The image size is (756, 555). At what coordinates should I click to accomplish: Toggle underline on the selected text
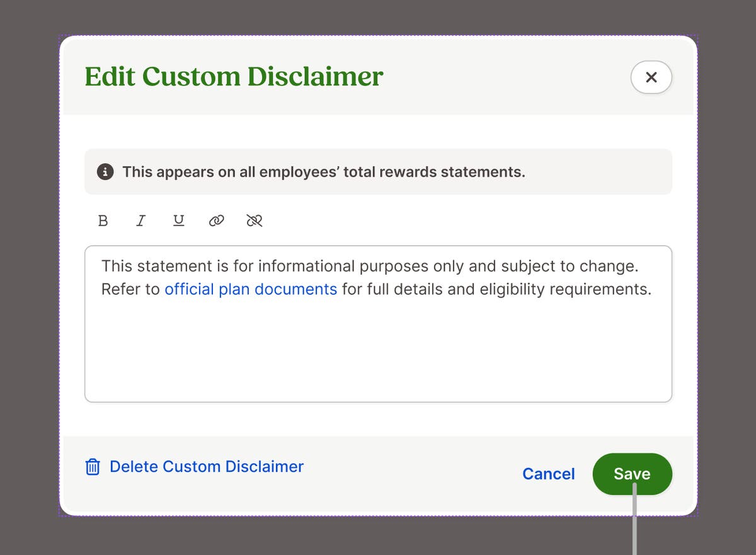178,220
